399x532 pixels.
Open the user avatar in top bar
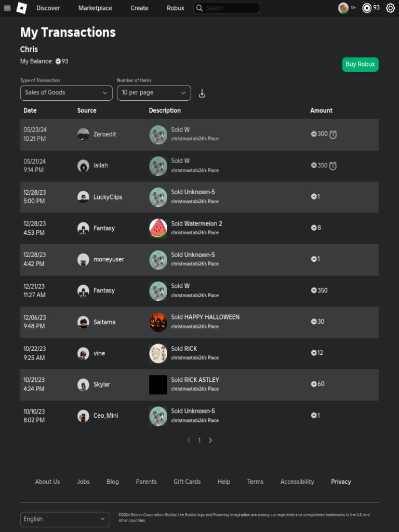coord(343,8)
